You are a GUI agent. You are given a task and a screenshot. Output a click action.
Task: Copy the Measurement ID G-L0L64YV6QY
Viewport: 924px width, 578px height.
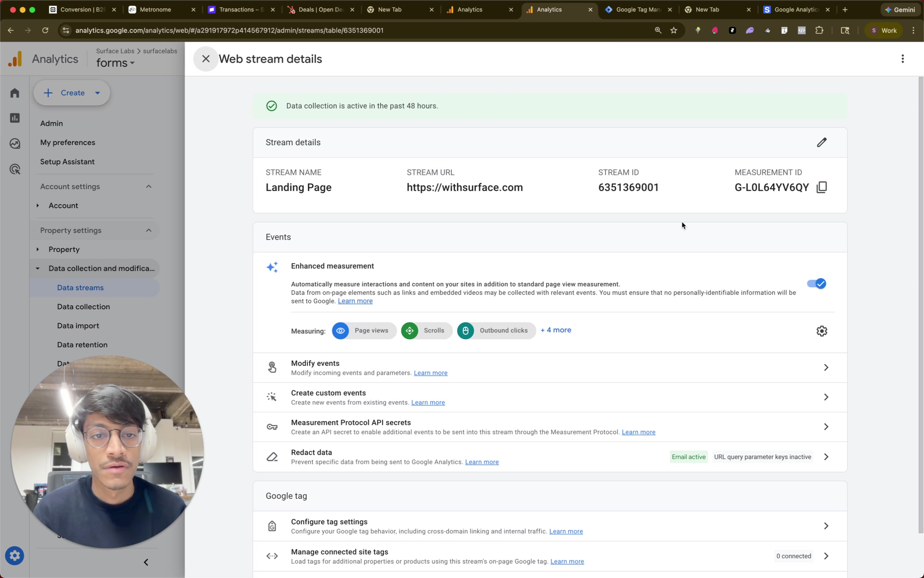(821, 187)
